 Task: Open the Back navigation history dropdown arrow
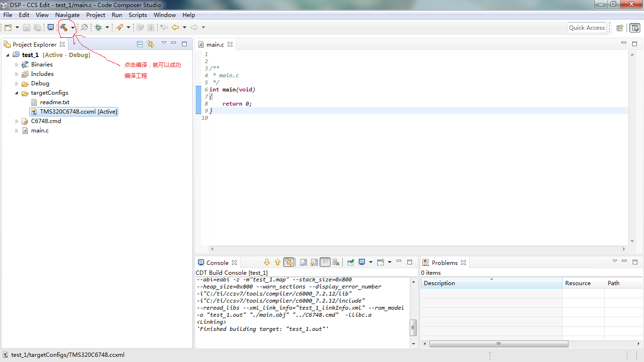click(184, 28)
